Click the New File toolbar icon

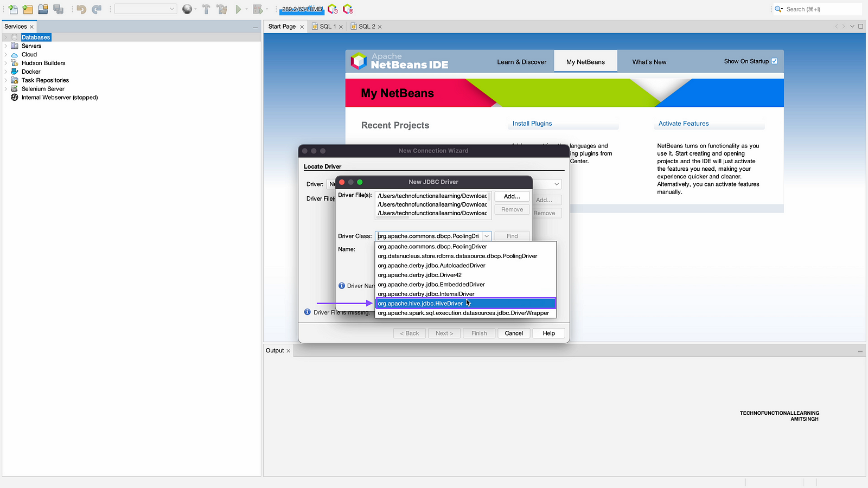13,9
